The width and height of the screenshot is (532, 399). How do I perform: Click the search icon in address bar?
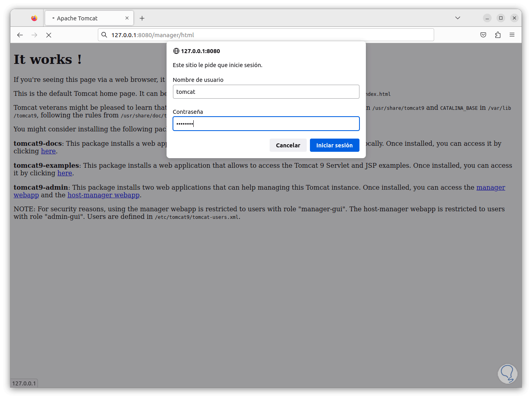(x=104, y=35)
